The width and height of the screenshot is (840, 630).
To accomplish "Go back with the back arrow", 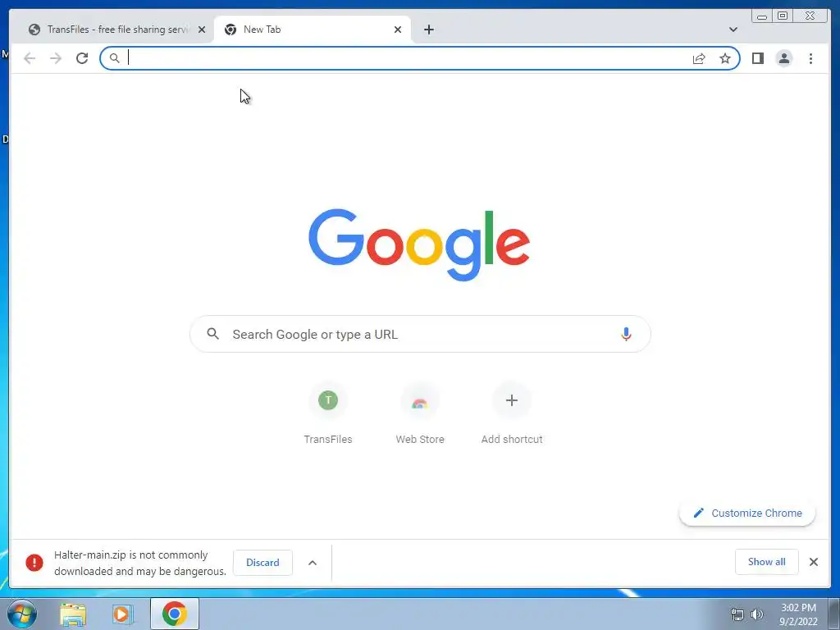I will tap(30, 58).
